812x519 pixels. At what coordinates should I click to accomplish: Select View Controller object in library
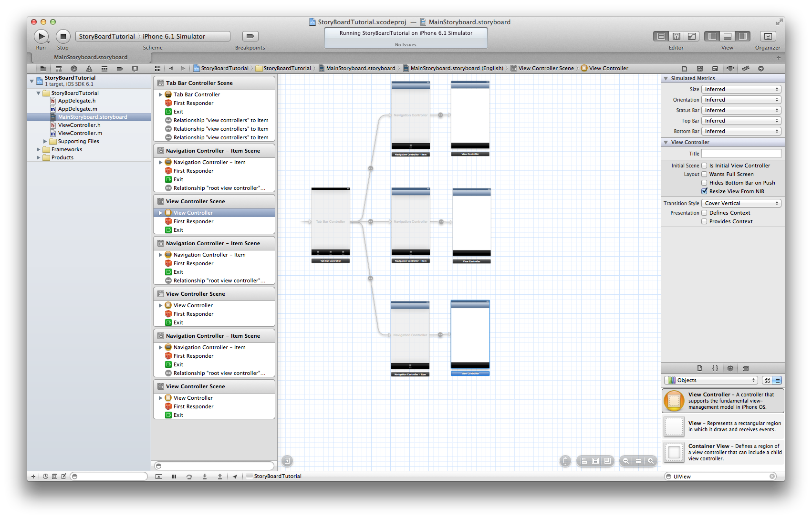(x=722, y=401)
